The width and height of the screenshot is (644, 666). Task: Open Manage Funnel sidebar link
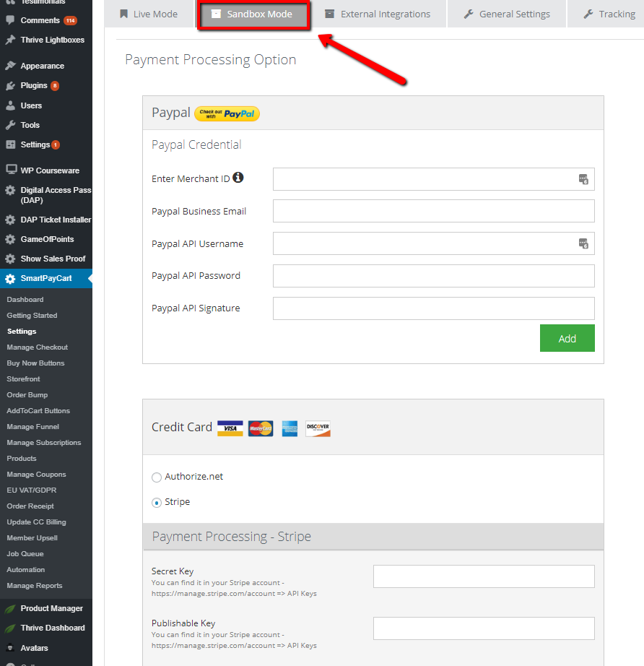32,427
